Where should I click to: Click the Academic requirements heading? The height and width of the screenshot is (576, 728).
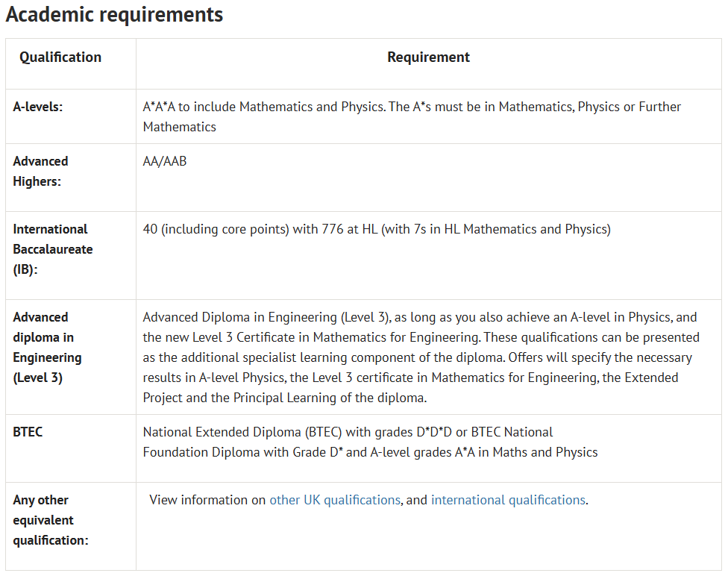click(x=114, y=14)
